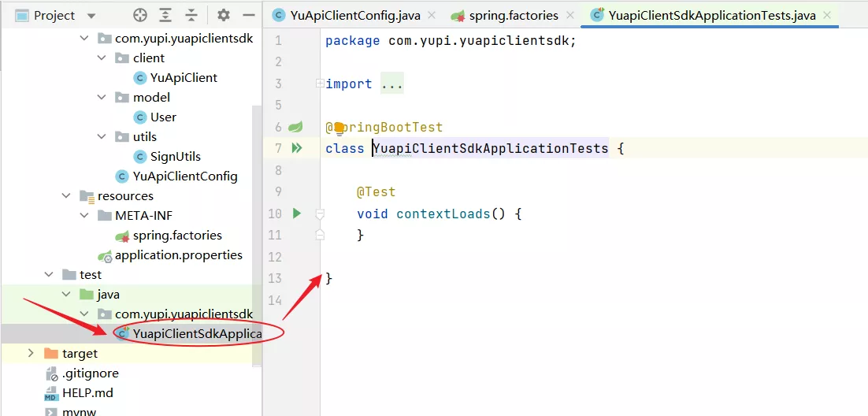Click the utils package folder icon

coord(122,137)
